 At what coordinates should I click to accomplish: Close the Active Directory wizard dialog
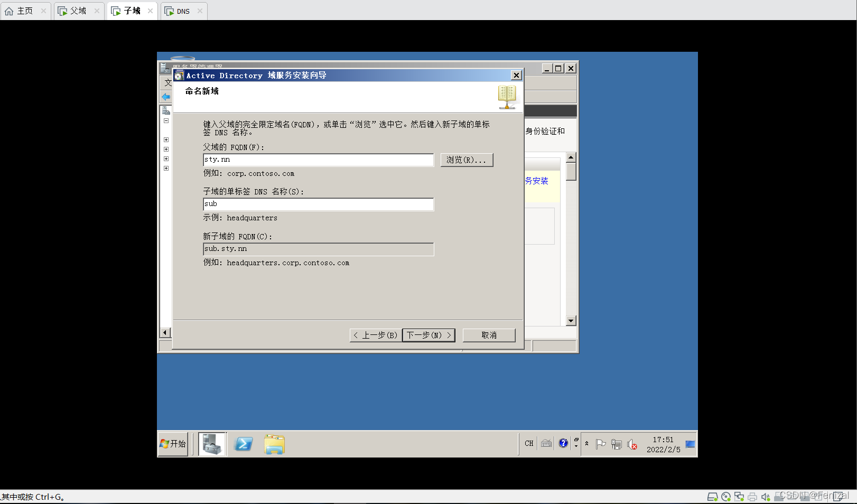coord(516,75)
